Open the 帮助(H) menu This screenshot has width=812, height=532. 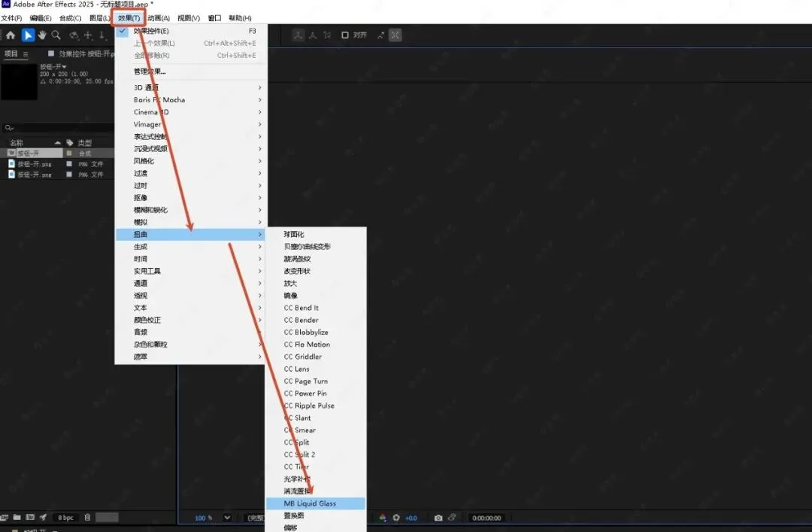pos(240,17)
